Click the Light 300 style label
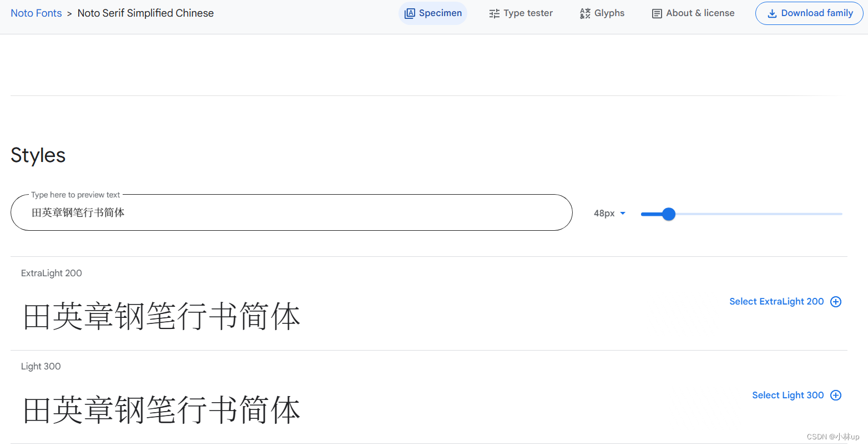Image resolution: width=868 pixels, height=446 pixels. (41, 367)
